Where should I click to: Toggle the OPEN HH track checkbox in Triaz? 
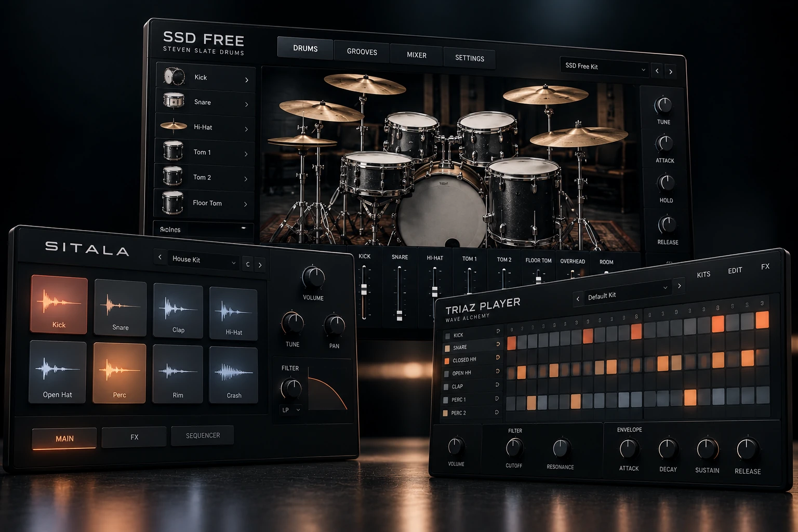click(446, 374)
